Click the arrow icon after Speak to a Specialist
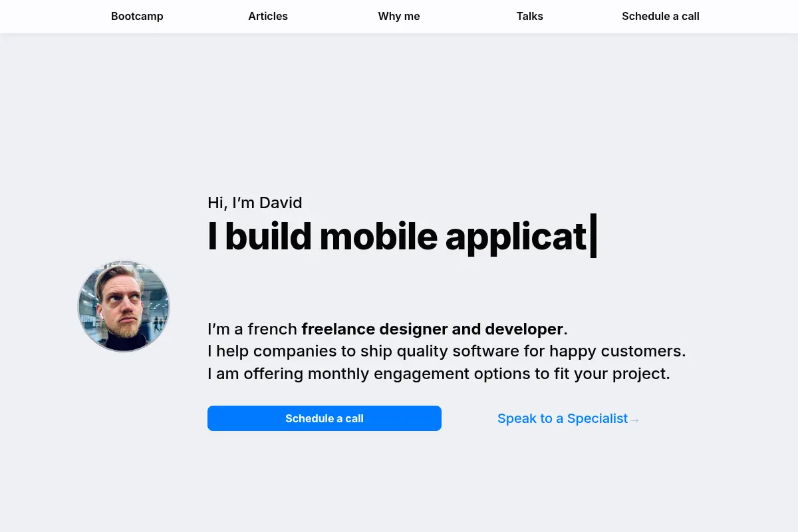This screenshot has height=532, width=798. pyautogui.click(x=634, y=420)
